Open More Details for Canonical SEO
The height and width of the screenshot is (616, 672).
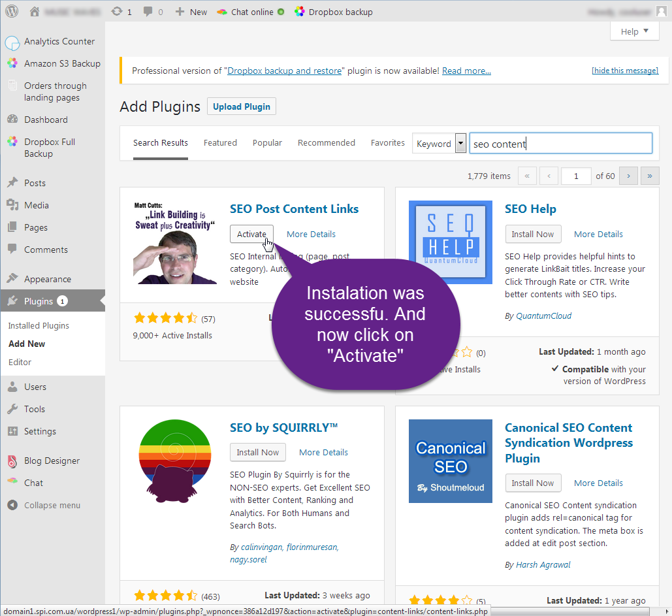click(598, 483)
